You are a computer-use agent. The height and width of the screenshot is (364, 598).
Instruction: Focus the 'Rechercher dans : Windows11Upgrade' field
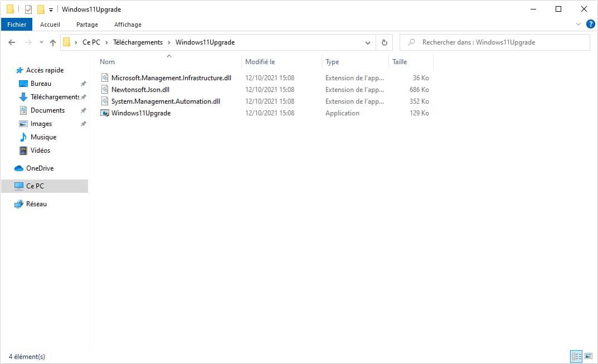(495, 42)
